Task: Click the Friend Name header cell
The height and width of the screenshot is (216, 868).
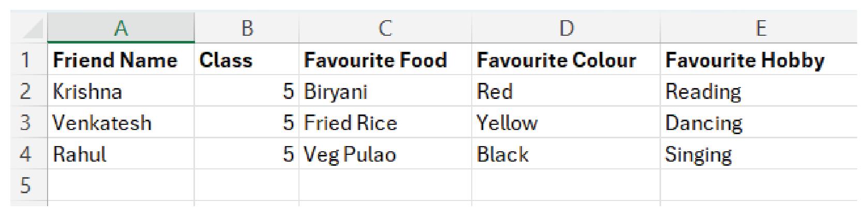Action: [x=115, y=60]
